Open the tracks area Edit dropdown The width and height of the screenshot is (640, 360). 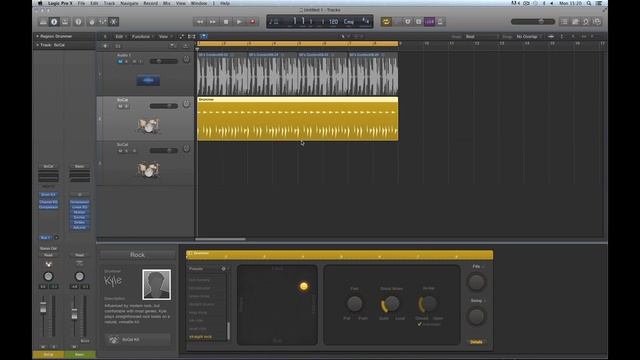coord(120,36)
